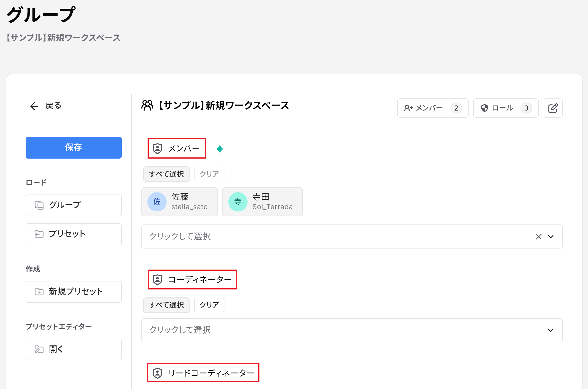Image resolution: width=588 pixels, height=389 pixels.
Task: Go back using the 戻る button
Action: click(x=46, y=106)
